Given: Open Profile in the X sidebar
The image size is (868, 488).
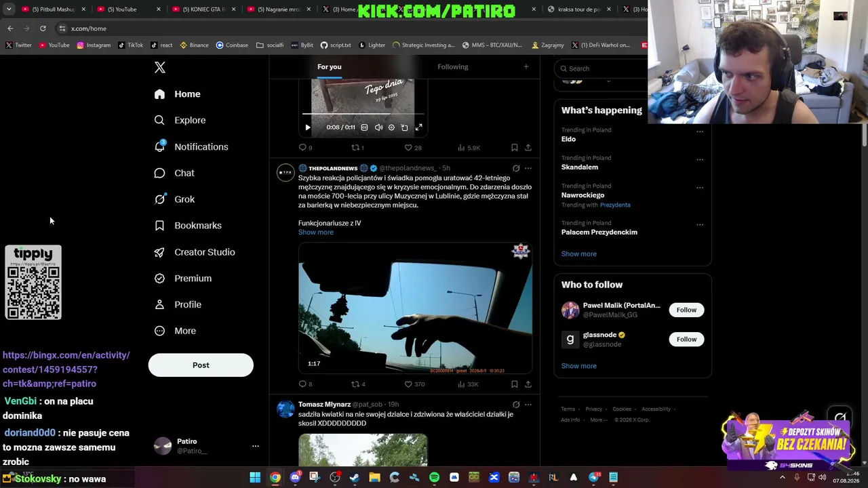Looking at the screenshot, I should pos(178,304).
